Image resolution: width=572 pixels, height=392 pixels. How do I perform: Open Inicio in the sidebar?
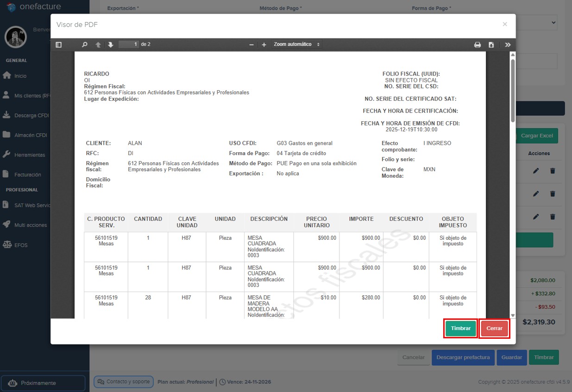20,76
